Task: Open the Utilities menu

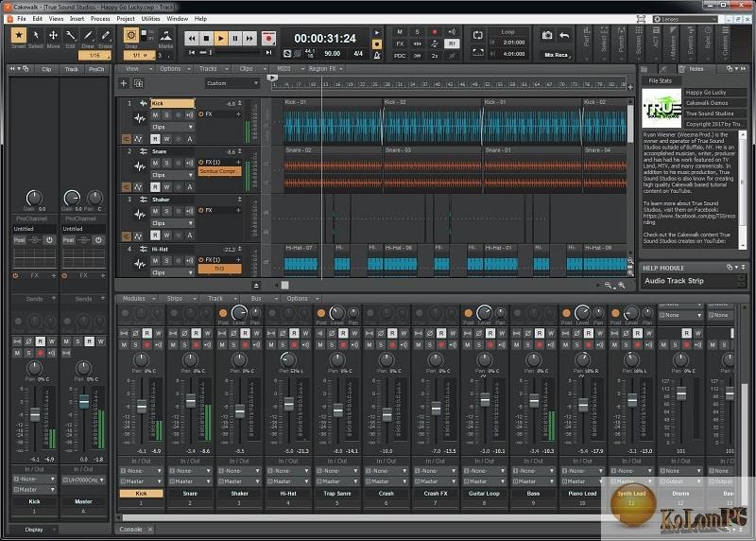Action: click(150, 19)
